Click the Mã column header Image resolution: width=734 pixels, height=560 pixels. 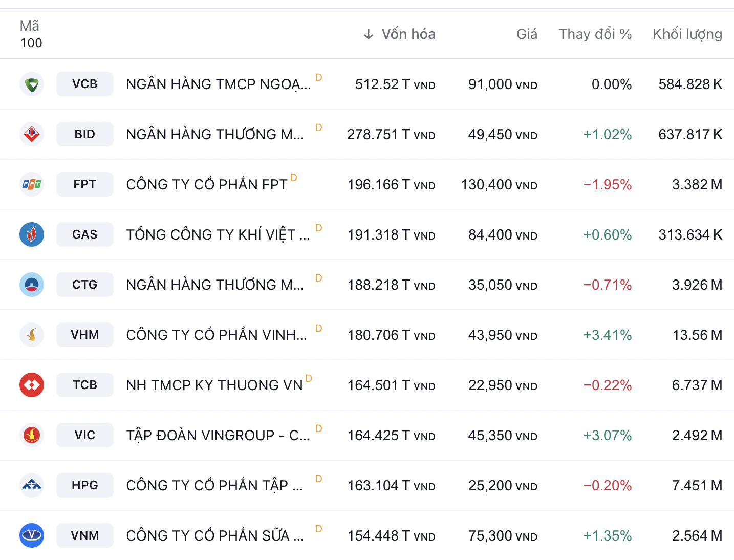[30, 26]
